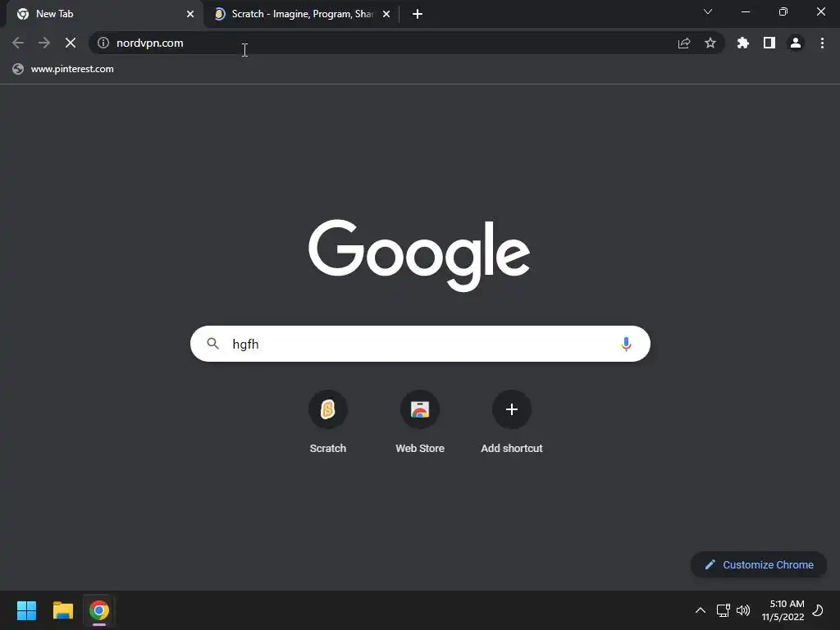Toggle the Chrome side panel
Image resolution: width=840 pixels, height=630 pixels.
[x=769, y=43]
